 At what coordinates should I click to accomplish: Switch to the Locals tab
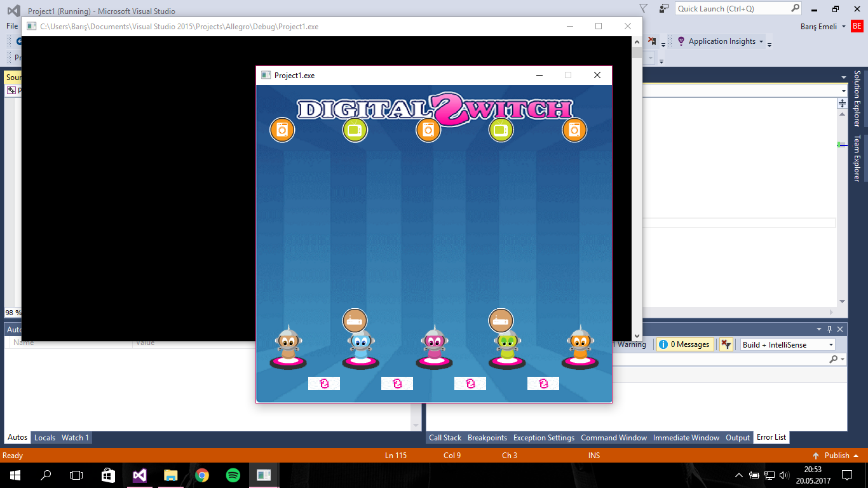click(x=44, y=438)
